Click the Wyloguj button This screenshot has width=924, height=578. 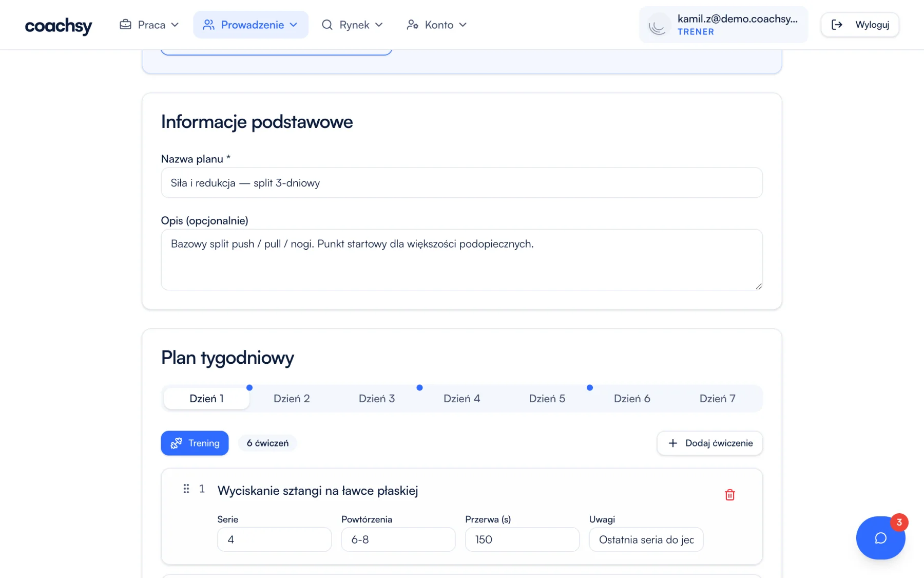click(x=860, y=25)
